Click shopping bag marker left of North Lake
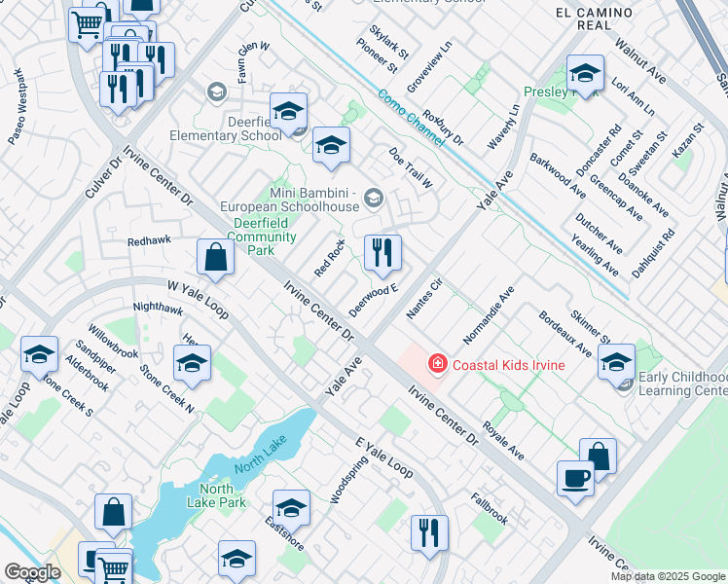Image resolution: width=728 pixels, height=584 pixels. (113, 516)
